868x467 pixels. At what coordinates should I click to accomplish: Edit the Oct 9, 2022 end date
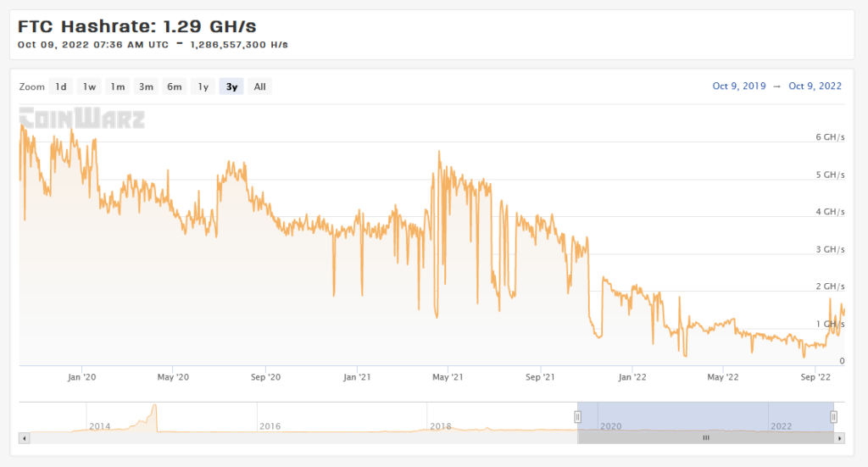point(815,86)
